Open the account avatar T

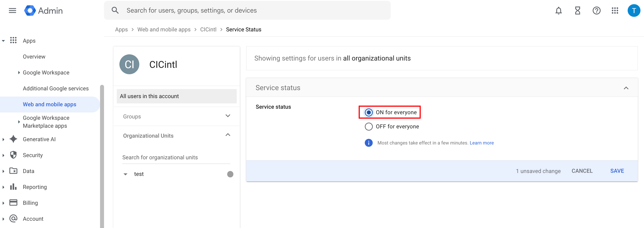(633, 11)
